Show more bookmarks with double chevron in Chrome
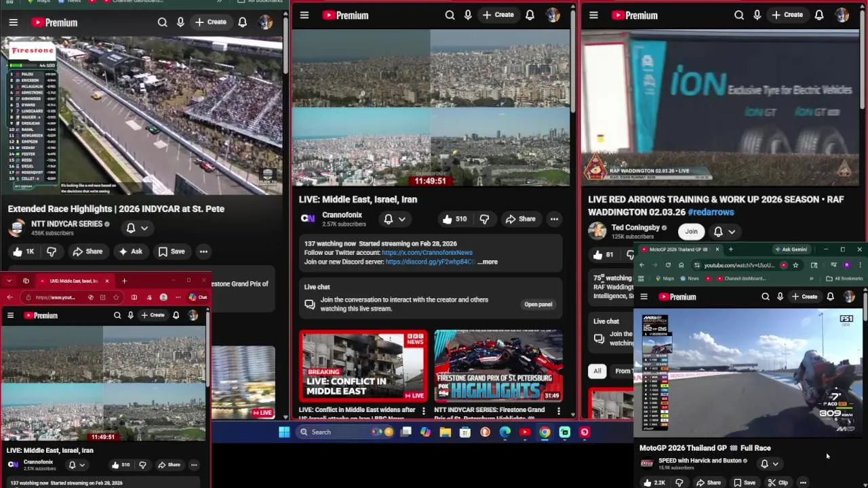 tap(811, 279)
